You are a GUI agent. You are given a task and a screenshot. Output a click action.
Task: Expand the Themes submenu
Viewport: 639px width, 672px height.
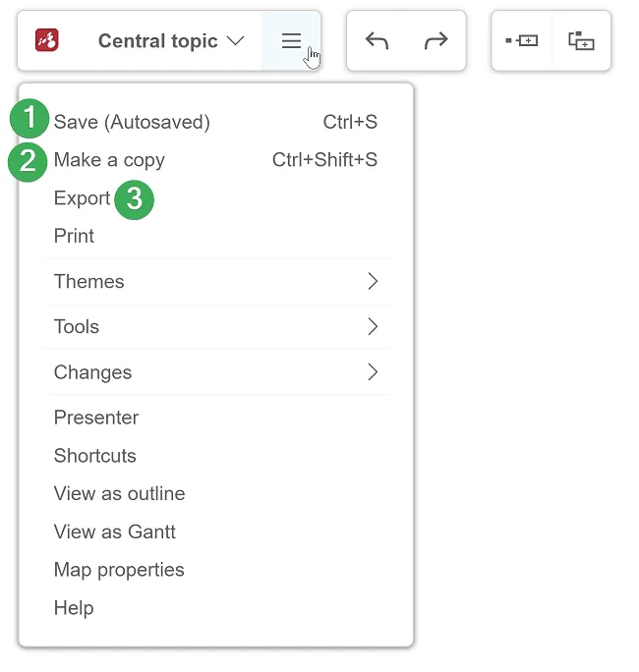(x=216, y=282)
